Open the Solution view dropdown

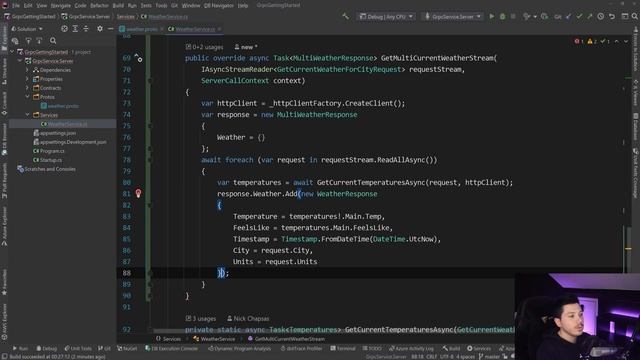(27, 29)
